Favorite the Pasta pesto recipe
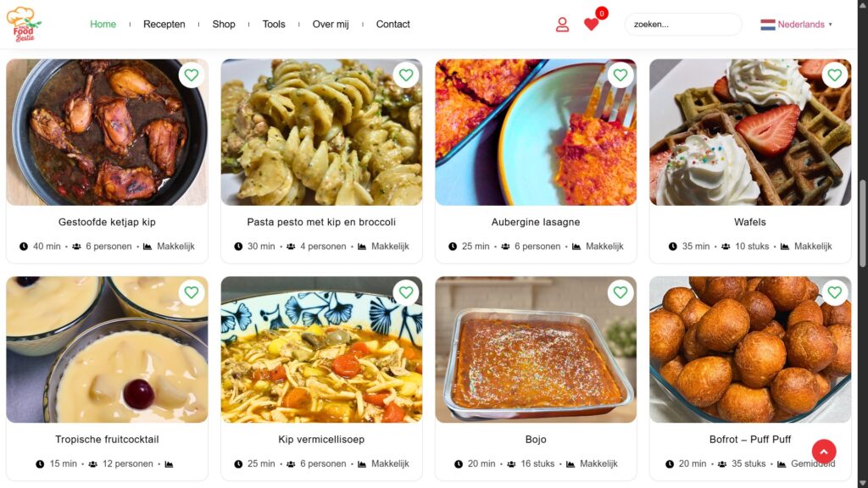Viewport: 868px width, 488px height. pos(406,75)
